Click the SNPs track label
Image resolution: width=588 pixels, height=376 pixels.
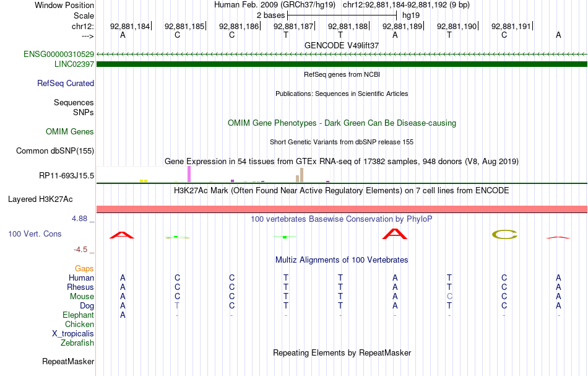tap(84, 112)
